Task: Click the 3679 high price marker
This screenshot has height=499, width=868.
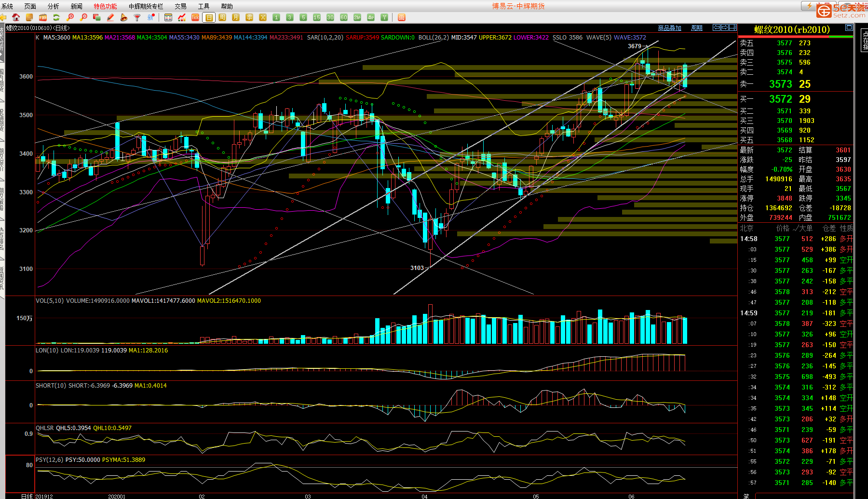Action: coord(635,46)
